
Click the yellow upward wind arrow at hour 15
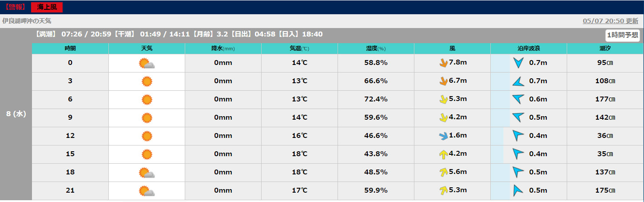(x=443, y=154)
